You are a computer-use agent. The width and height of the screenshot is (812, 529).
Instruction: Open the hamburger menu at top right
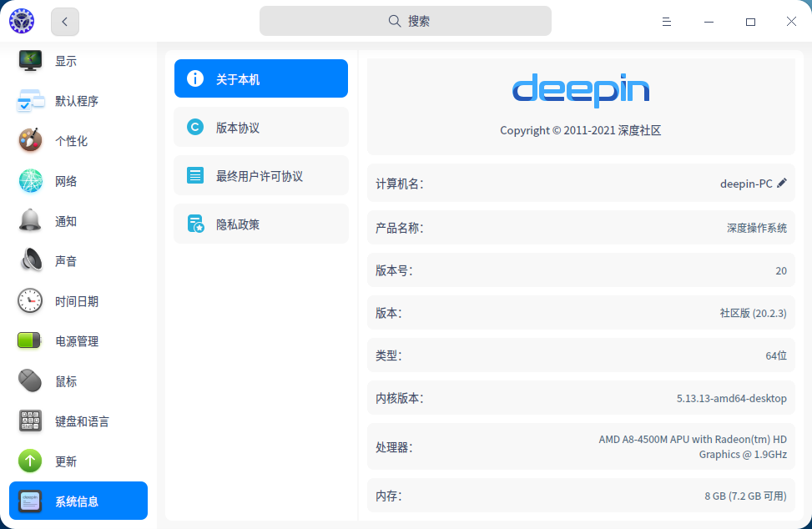click(666, 21)
